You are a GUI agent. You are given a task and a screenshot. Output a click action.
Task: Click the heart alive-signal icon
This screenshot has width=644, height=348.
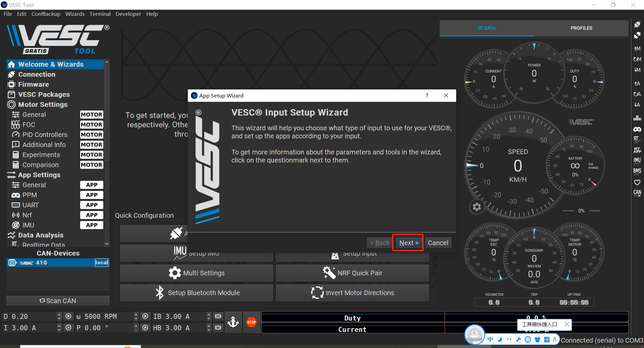[637, 183]
